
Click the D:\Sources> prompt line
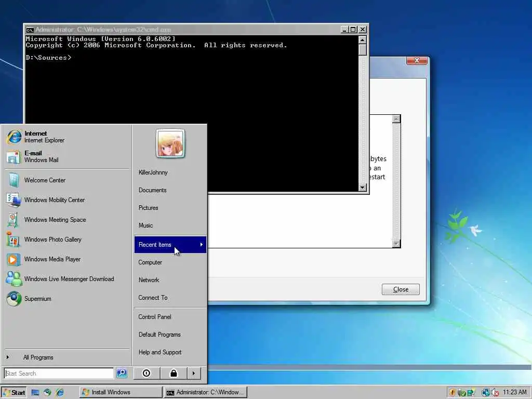[x=48, y=58]
